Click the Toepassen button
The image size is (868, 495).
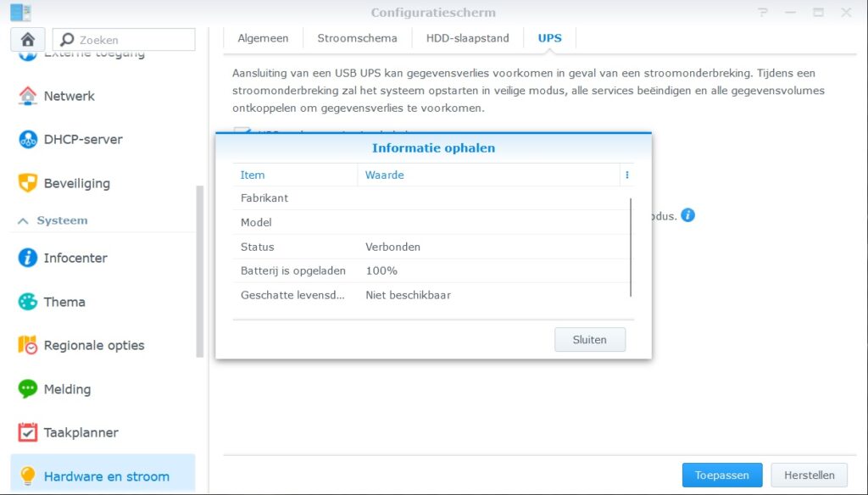click(721, 476)
